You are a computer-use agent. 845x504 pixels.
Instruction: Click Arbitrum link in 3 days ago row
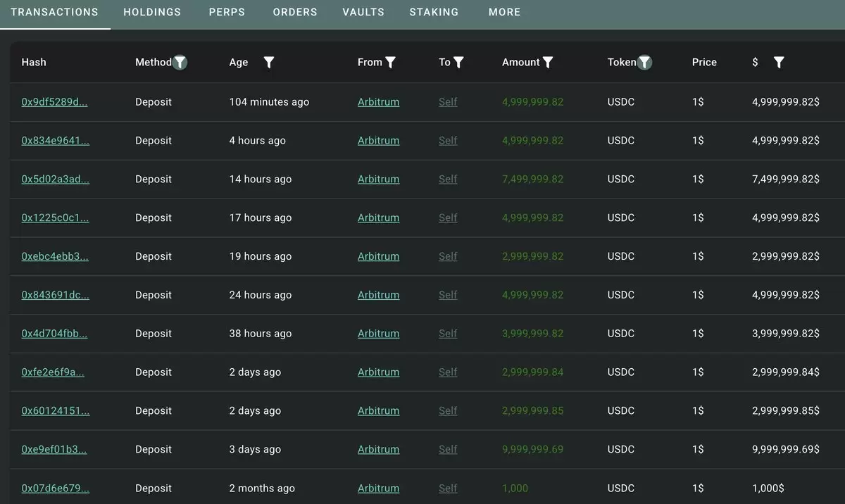(x=378, y=450)
